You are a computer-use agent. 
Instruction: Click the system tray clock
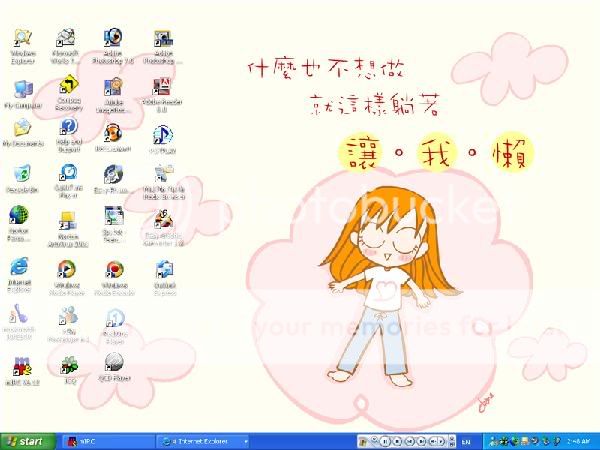coord(579,440)
